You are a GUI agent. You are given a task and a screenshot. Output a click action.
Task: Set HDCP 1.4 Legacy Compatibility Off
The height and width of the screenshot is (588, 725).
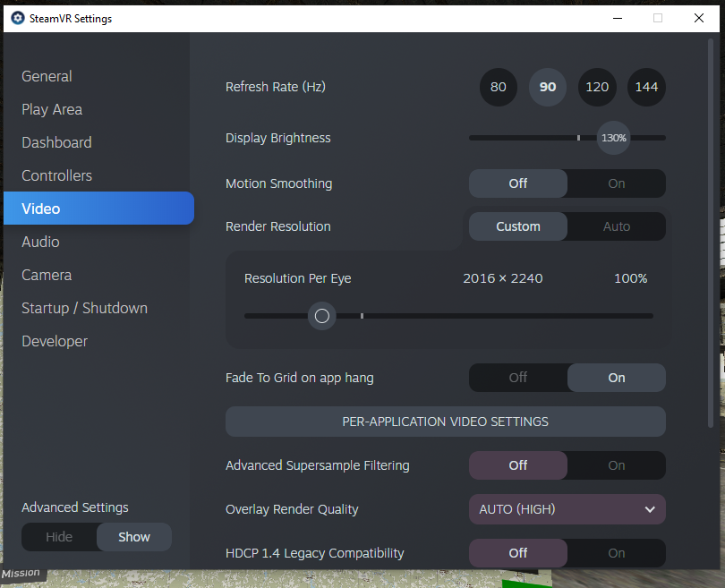point(518,553)
